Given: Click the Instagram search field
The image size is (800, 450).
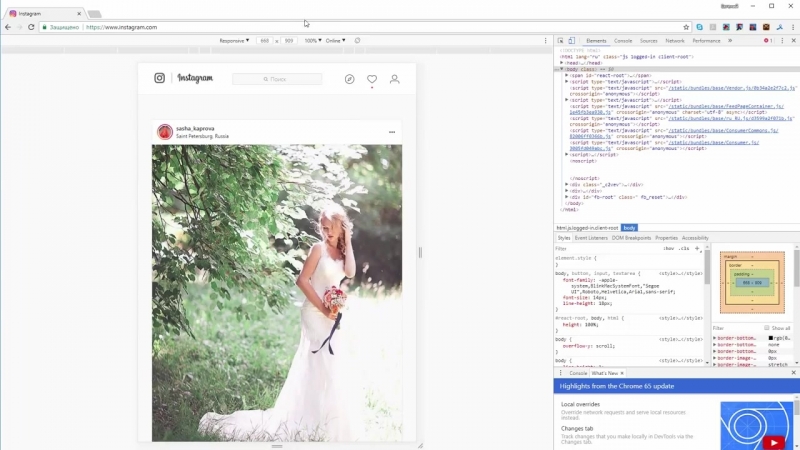Looking at the screenshot, I should point(277,79).
